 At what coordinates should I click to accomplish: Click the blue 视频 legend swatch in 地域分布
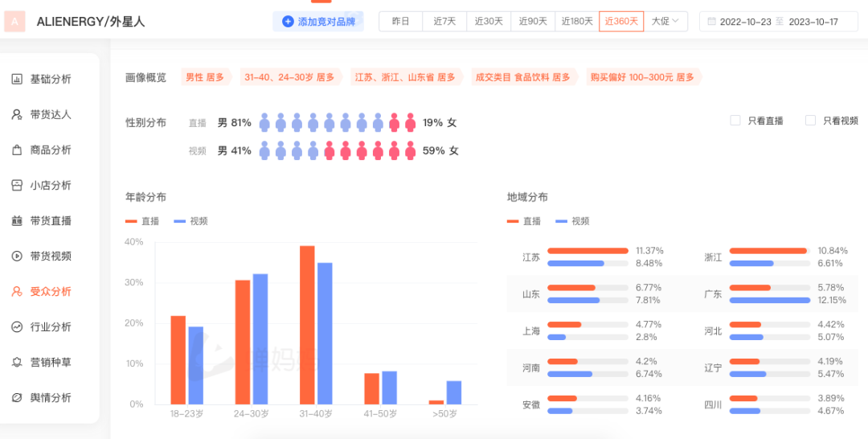coord(561,221)
